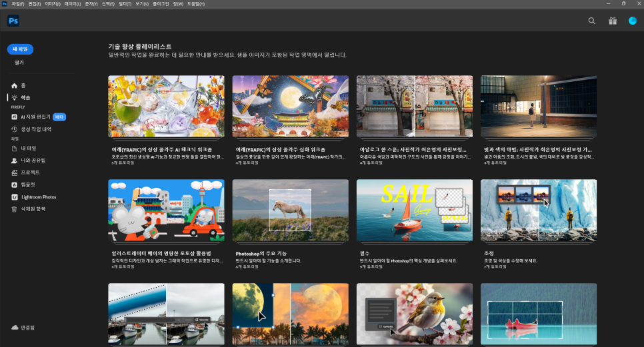Click title '여레(YRAPIC)의 상상 콜라주 AI 테크닉 워크숍'
The height and width of the screenshot is (347, 644).
point(162,150)
